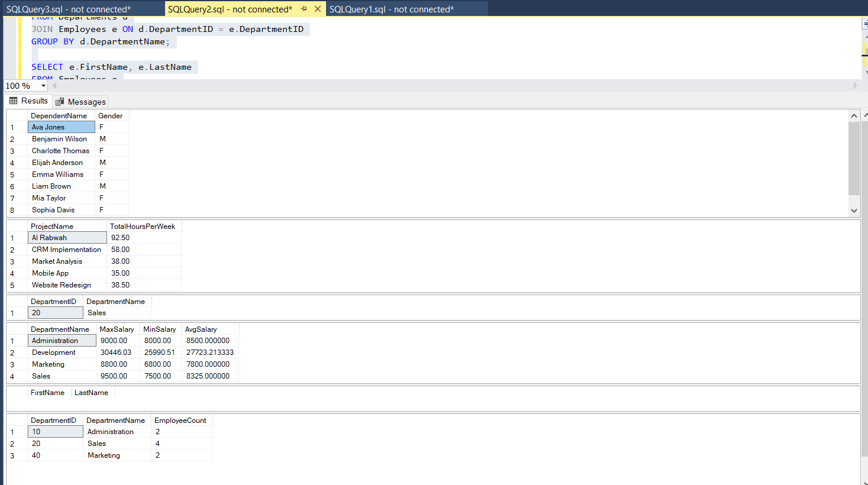868x485 pixels.
Task: Select the Results tab
Action: [28, 101]
